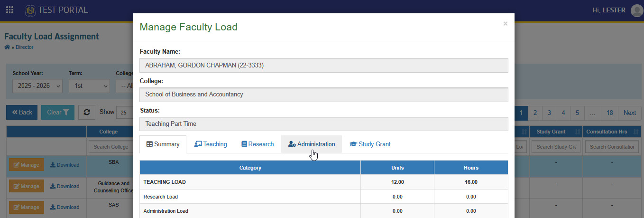Click the Clear filter button

pos(58,113)
